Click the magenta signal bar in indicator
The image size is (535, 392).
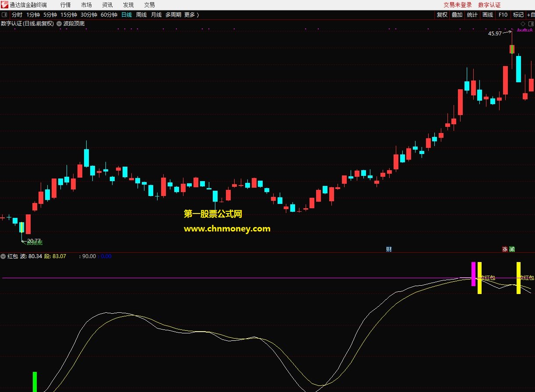(x=473, y=274)
